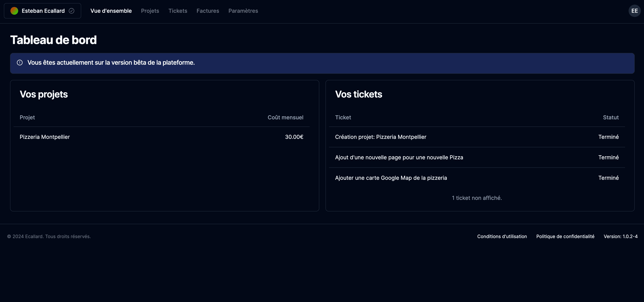Open Paramètres from the top navigation
Viewport: 644px width, 302px height.
tap(243, 11)
